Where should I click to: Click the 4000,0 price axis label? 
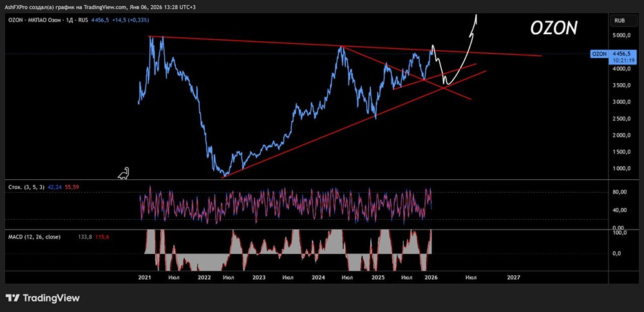click(621, 68)
